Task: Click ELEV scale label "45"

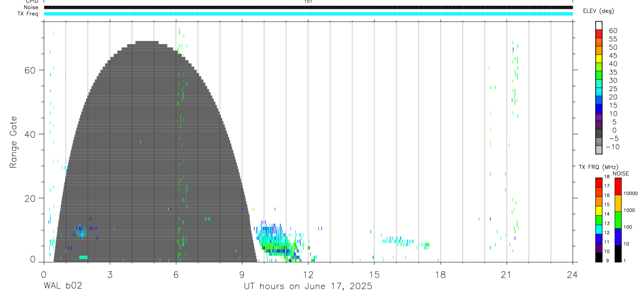Action: 613,56
